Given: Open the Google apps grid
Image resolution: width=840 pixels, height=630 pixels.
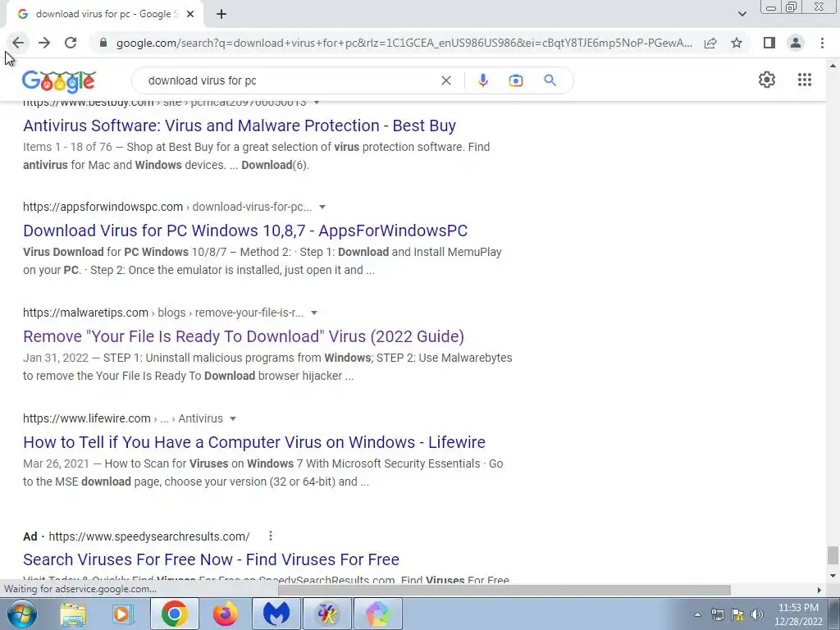Looking at the screenshot, I should (x=804, y=80).
